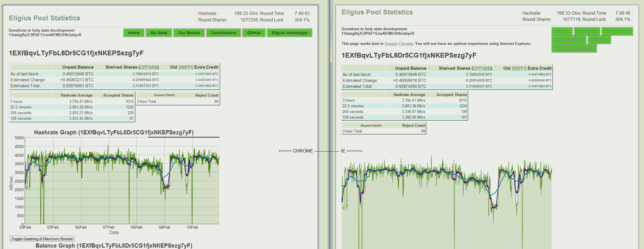Click Round Shares value 1077119
Viewport: 644px width, 249px height.
(x=571, y=19)
